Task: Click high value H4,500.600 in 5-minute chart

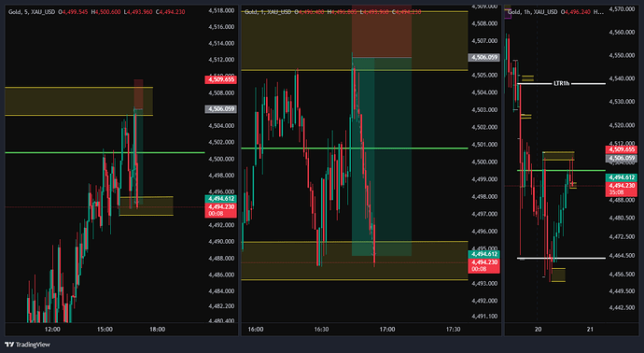Action: pyautogui.click(x=106, y=12)
